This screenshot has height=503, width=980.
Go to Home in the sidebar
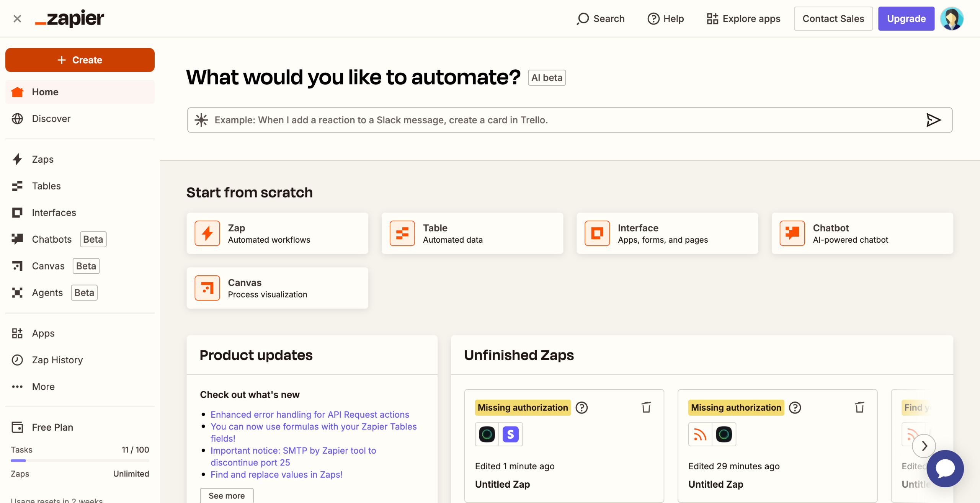(x=45, y=92)
